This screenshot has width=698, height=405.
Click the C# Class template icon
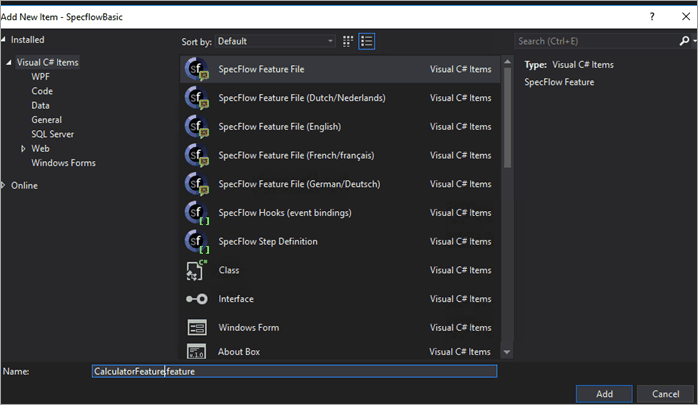[x=196, y=270]
